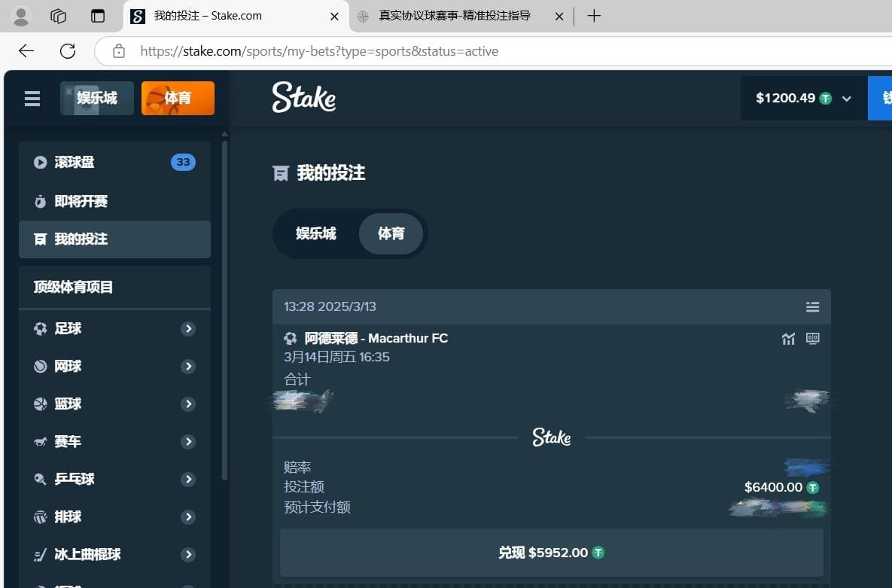Switch to 我的投注 – Stake.com browser tab
The height and width of the screenshot is (588, 892).
point(236,16)
